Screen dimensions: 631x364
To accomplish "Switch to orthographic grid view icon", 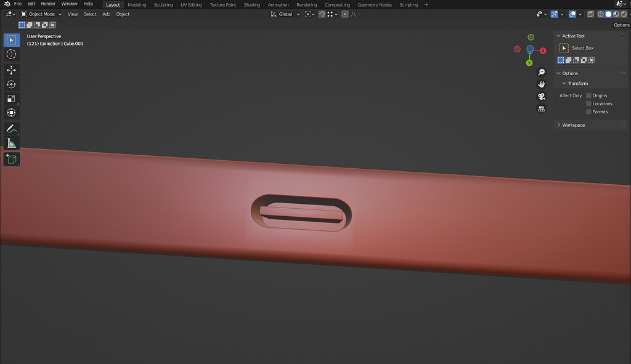I will point(541,108).
